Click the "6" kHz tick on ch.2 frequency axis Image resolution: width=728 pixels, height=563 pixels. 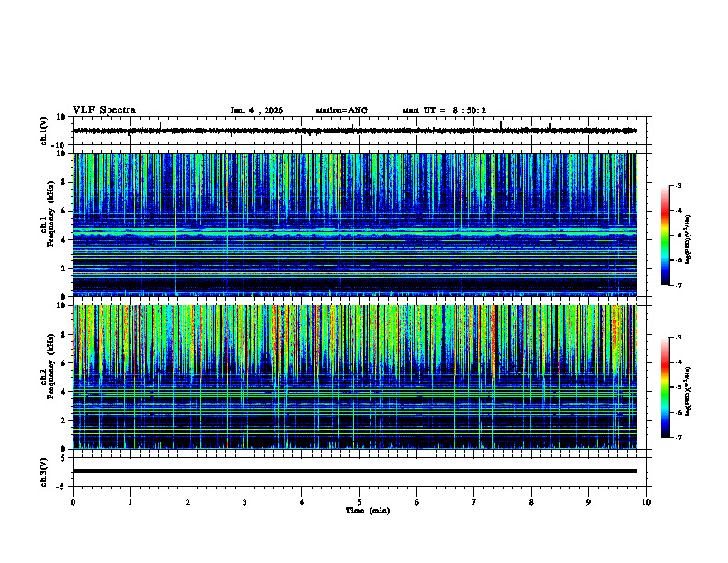(x=64, y=363)
